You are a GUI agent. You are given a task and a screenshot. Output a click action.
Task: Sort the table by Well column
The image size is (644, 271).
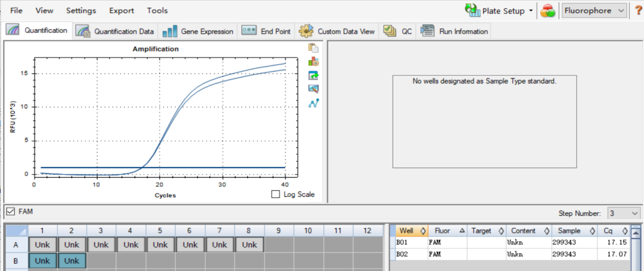point(412,231)
